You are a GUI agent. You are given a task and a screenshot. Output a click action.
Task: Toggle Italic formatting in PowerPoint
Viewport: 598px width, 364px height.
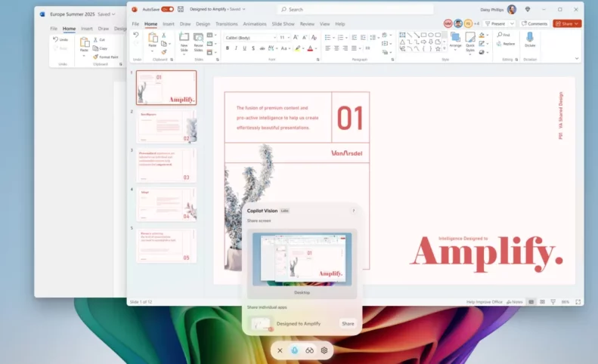236,48
